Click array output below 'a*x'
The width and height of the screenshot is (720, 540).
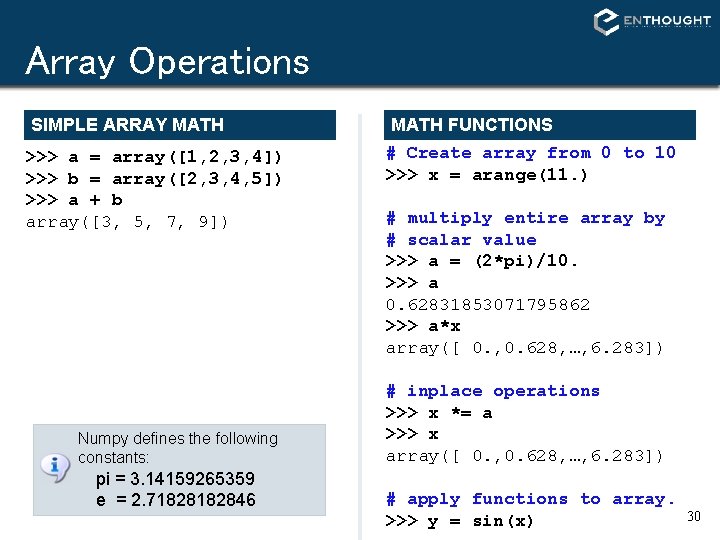click(x=524, y=348)
